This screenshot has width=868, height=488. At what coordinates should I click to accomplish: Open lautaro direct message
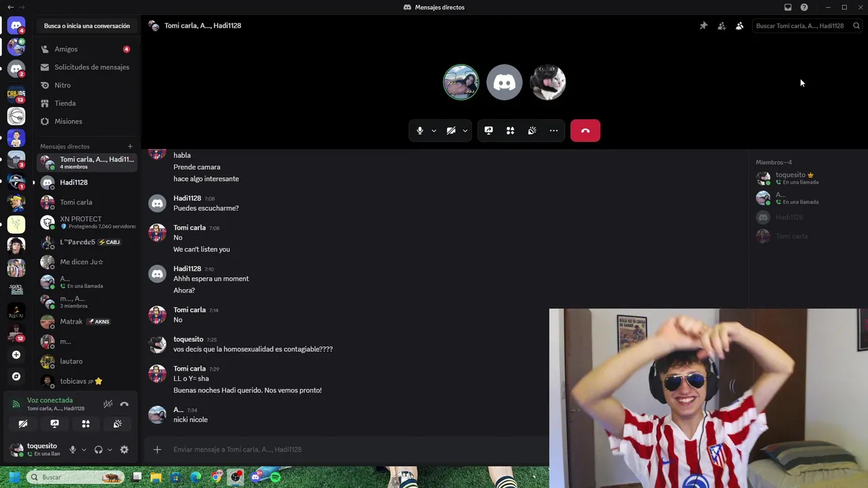87,361
